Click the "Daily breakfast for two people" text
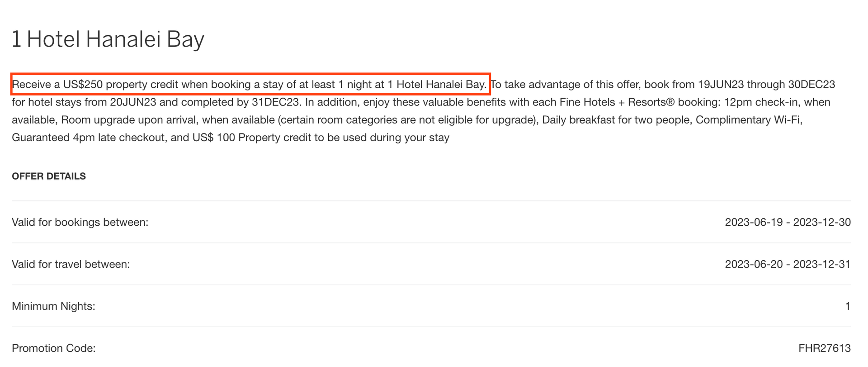Viewport: 868px width, 367px height. point(616,120)
